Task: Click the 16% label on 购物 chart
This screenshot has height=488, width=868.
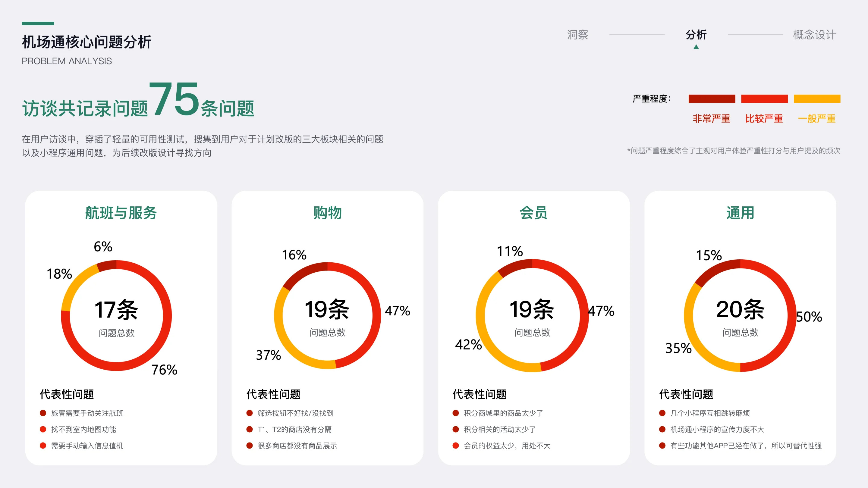Action: [294, 255]
